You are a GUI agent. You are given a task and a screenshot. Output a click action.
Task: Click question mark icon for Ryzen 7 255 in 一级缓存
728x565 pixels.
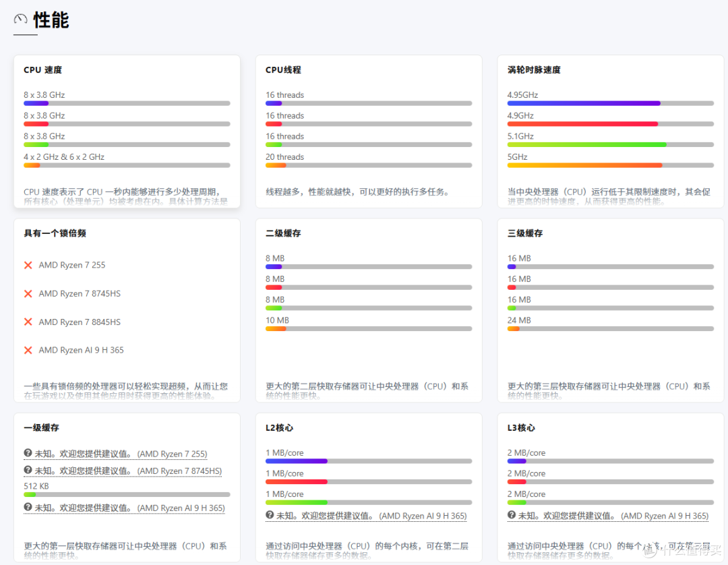coord(28,453)
